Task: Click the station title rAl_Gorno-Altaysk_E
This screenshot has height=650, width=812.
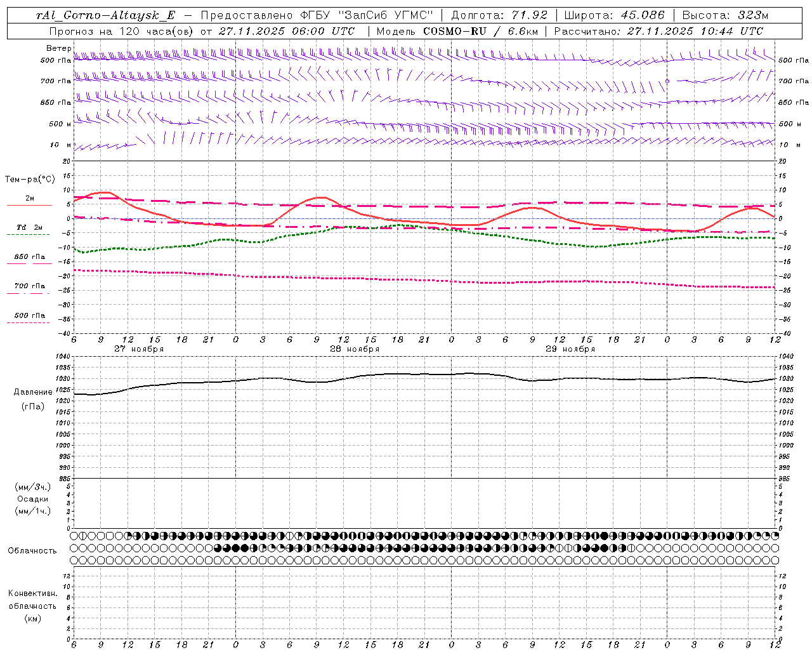Action: coord(106,15)
